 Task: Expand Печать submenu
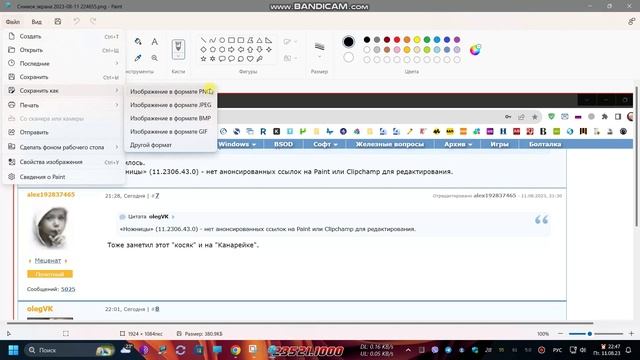[64, 105]
